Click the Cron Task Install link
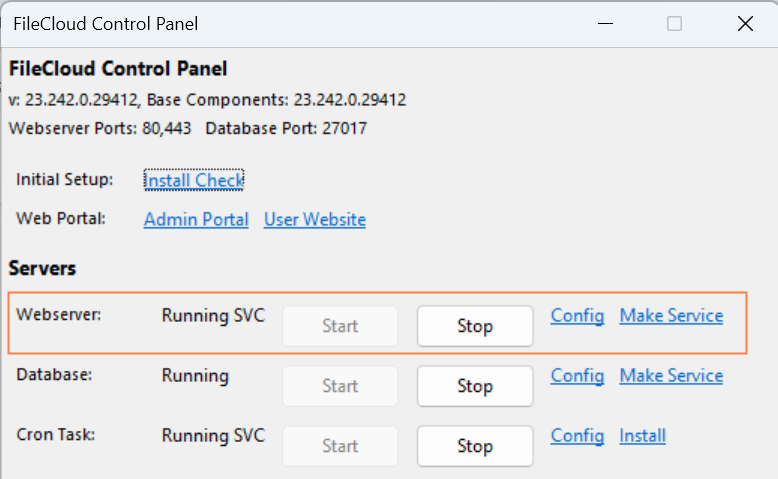Screen dimensions: 778x479 pyautogui.click(x=642, y=436)
